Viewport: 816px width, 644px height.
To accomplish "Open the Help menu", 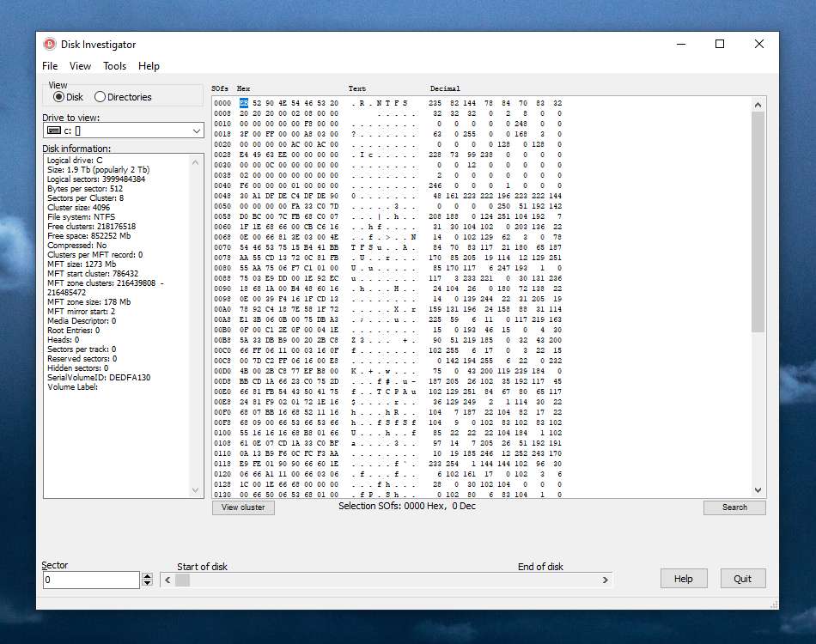I will (x=149, y=66).
